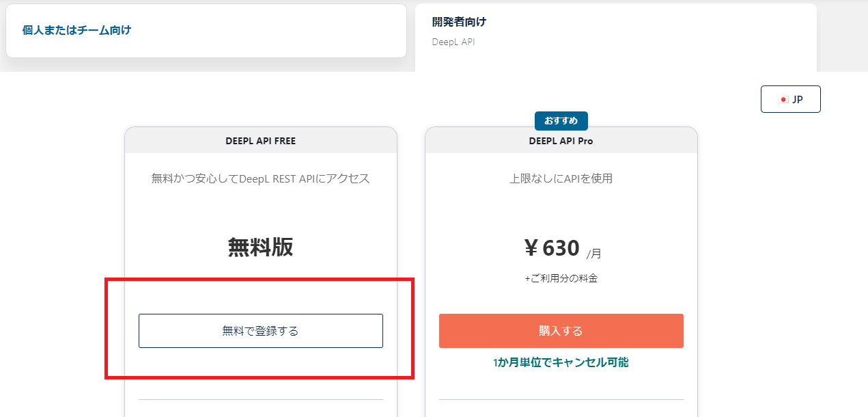The height and width of the screenshot is (417, 868).
Task: Click the orange 購入する button
Action: (x=561, y=331)
